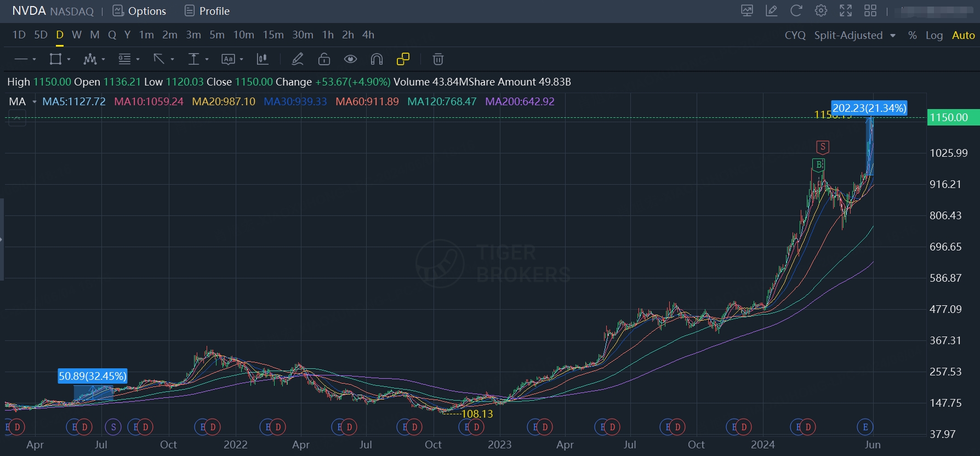Click the MA20:987.10 indicator label
980x456 pixels.
tap(224, 101)
